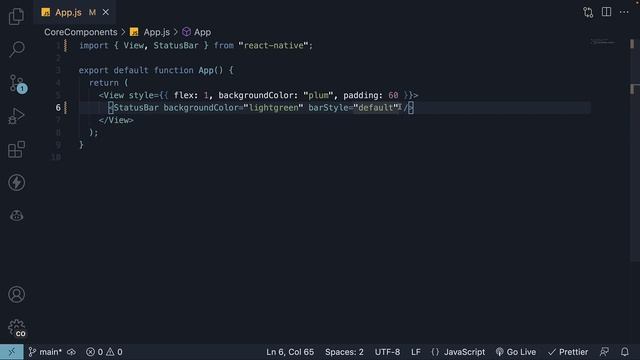The image size is (640, 360).
Task: Open the feedback icon in status bar
Action: pos(604,352)
